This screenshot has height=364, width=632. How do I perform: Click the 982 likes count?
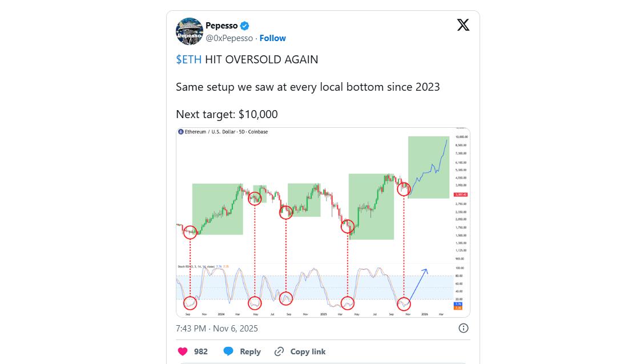click(201, 351)
